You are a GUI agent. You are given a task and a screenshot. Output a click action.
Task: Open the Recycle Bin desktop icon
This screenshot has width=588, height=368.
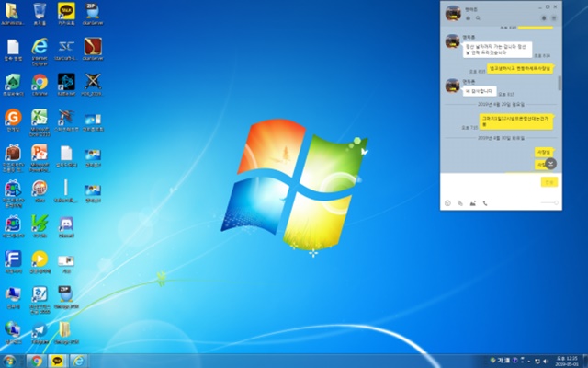point(40,14)
